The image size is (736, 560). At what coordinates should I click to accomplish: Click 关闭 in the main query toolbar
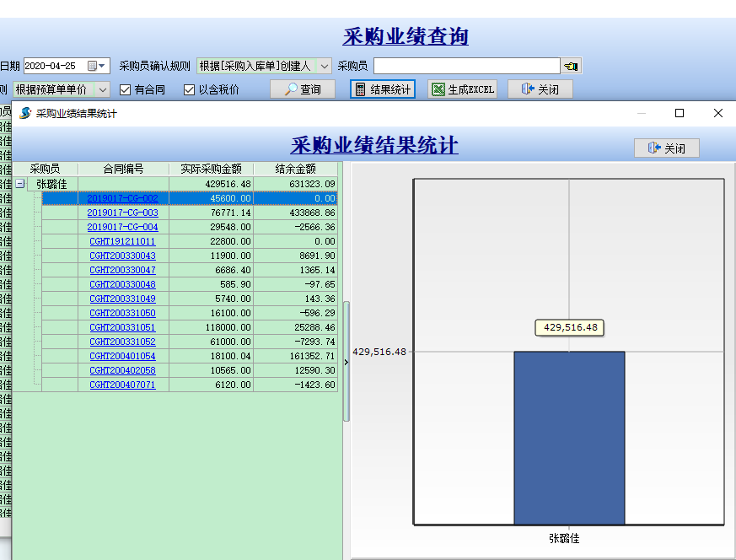540,89
